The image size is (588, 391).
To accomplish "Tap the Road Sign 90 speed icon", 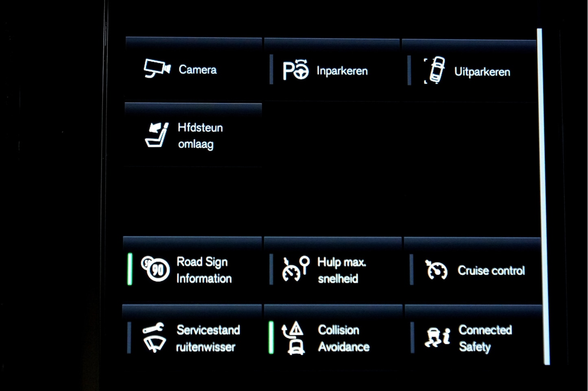I will [x=155, y=269].
